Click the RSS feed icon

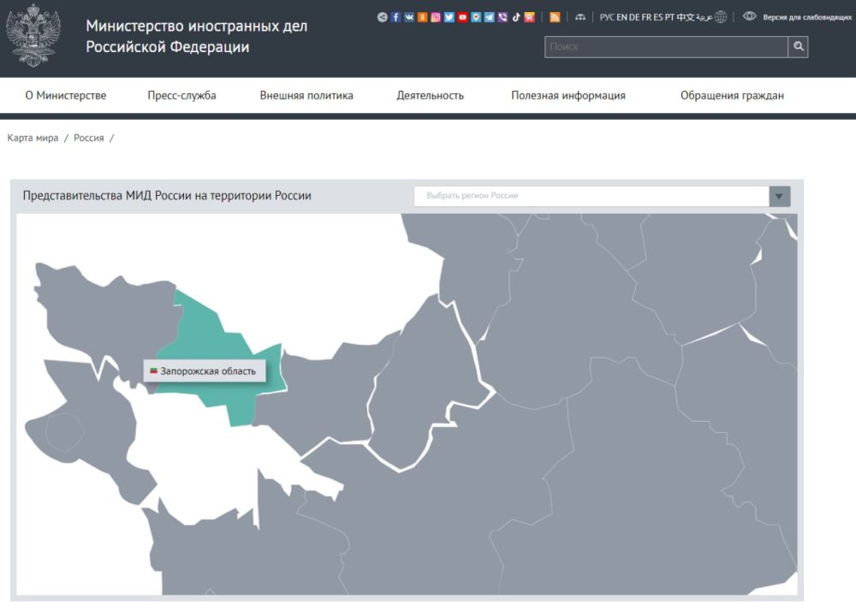(x=555, y=17)
